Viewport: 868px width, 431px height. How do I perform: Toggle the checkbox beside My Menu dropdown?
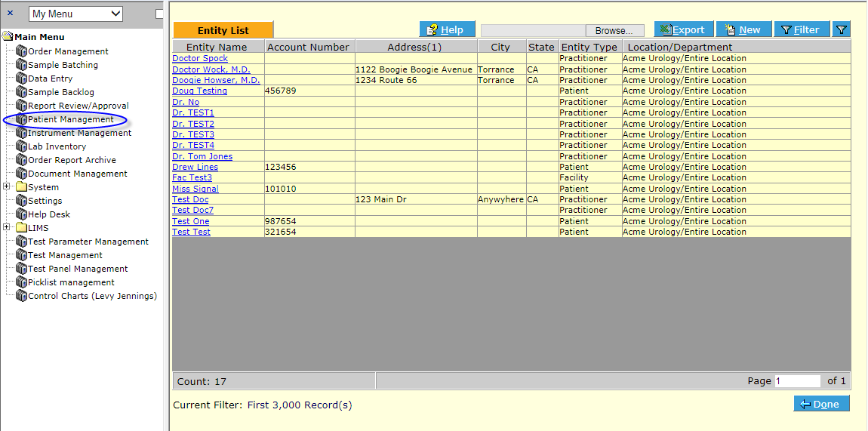coord(159,14)
